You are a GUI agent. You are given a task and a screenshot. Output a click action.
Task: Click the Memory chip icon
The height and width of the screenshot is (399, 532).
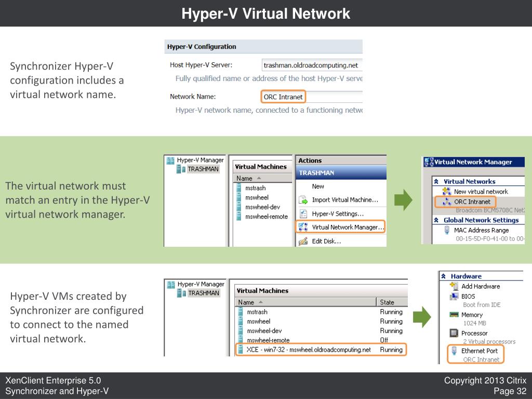pyautogui.click(x=454, y=314)
